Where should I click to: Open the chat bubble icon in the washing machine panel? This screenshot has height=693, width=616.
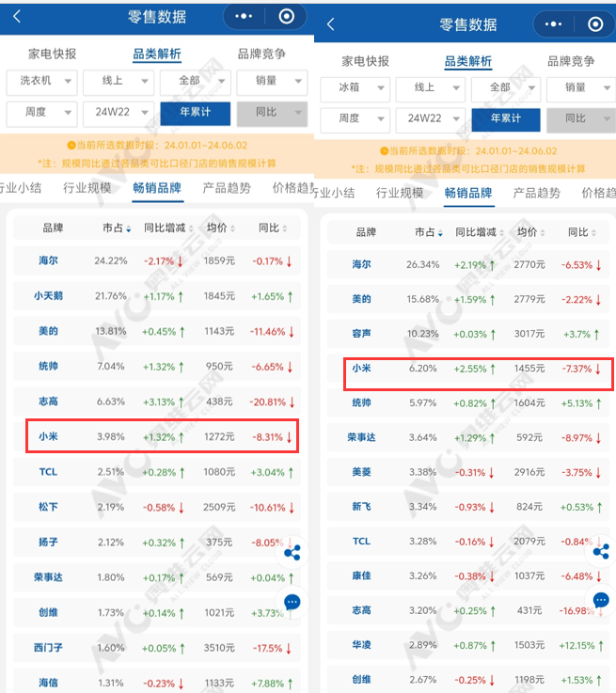pos(292,602)
